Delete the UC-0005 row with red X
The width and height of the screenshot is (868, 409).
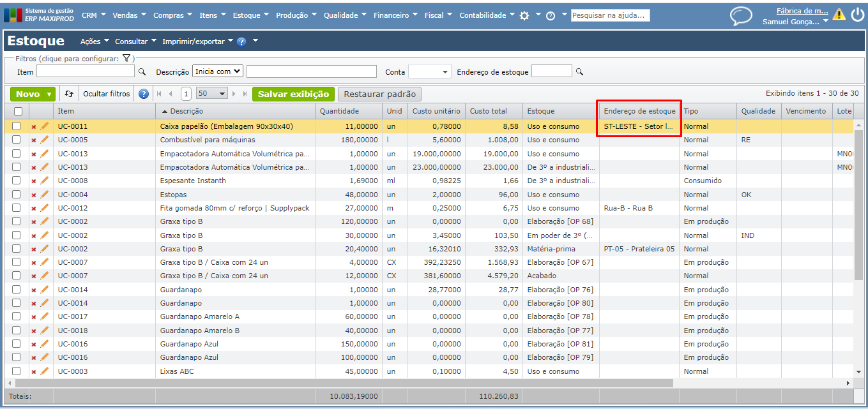pos(34,140)
